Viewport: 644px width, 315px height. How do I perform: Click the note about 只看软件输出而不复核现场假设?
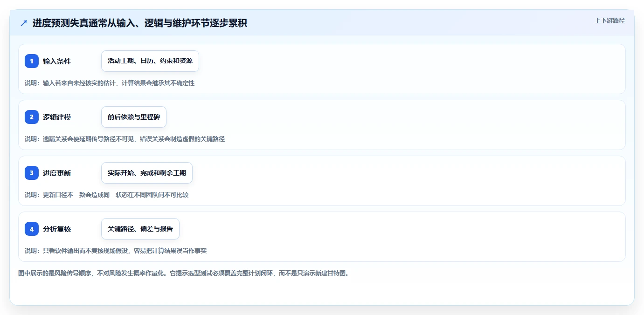pyautogui.click(x=116, y=251)
